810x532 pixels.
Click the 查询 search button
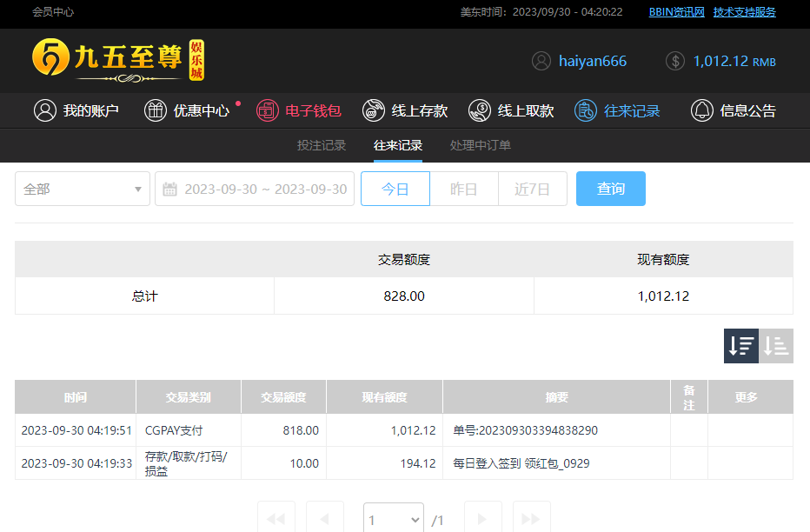pyautogui.click(x=611, y=189)
